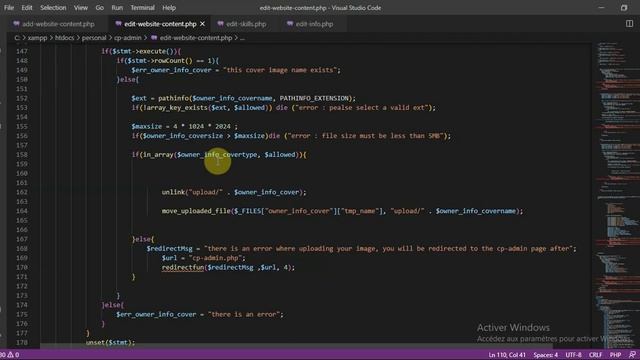This screenshot has height=360, width=640.
Task: Click line number 175 in gutter
Action: 22,314
